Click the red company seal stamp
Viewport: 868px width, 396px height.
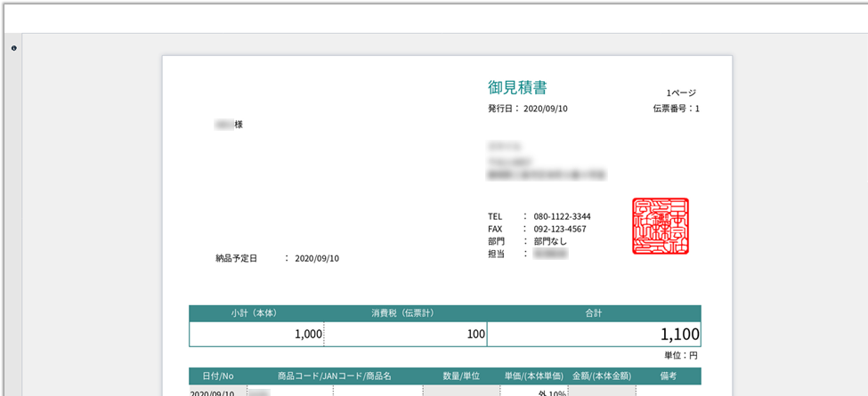[660, 226]
